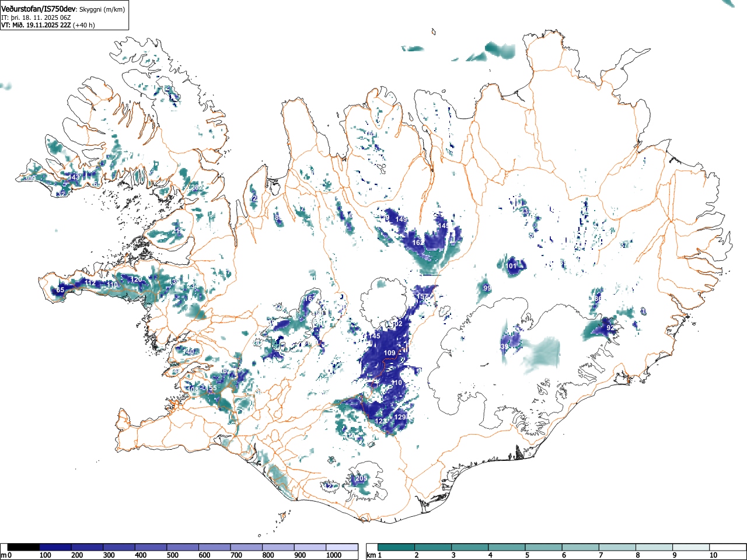747x560 pixels.
Task: Click the 10 label on the kilometre scale
Action: point(713,555)
